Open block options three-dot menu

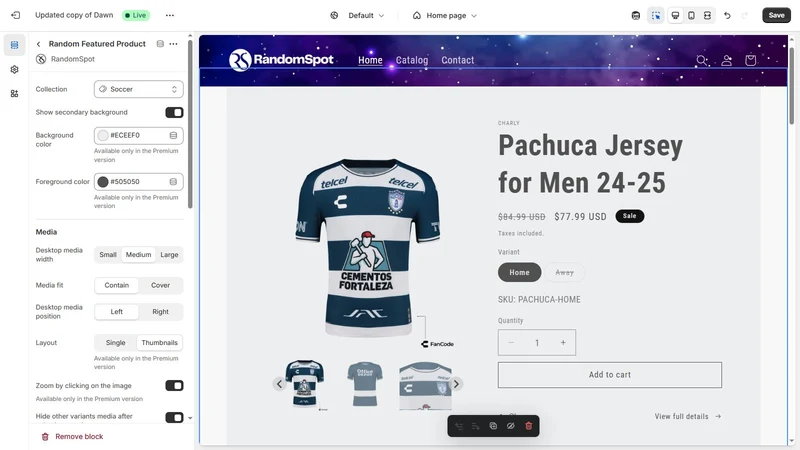pyautogui.click(x=173, y=44)
